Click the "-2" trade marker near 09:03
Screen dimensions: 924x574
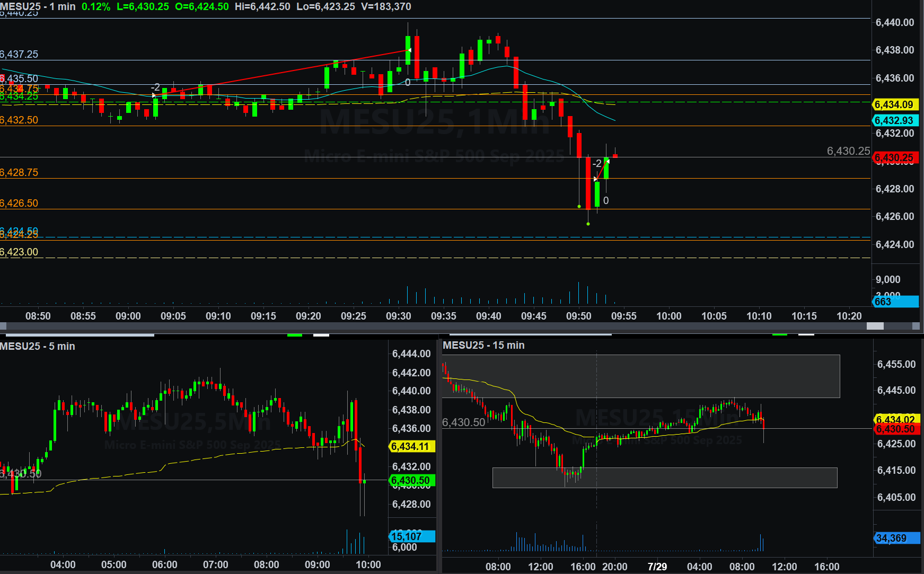point(155,87)
